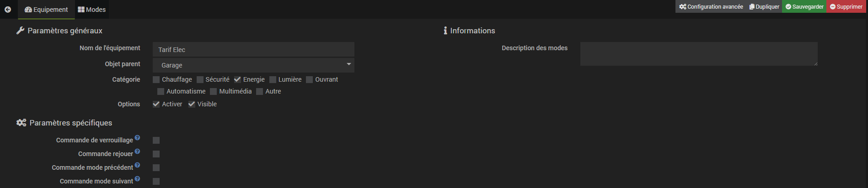Click the back arrow icon
This screenshot has width=868, height=188.
pyautogui.click(x=8, y=10)
